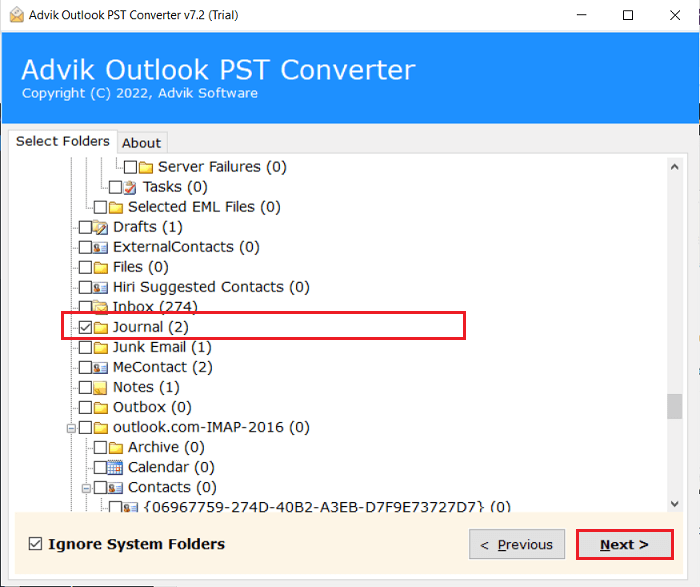Click the scrollbar down arrow

click(675, 504)
